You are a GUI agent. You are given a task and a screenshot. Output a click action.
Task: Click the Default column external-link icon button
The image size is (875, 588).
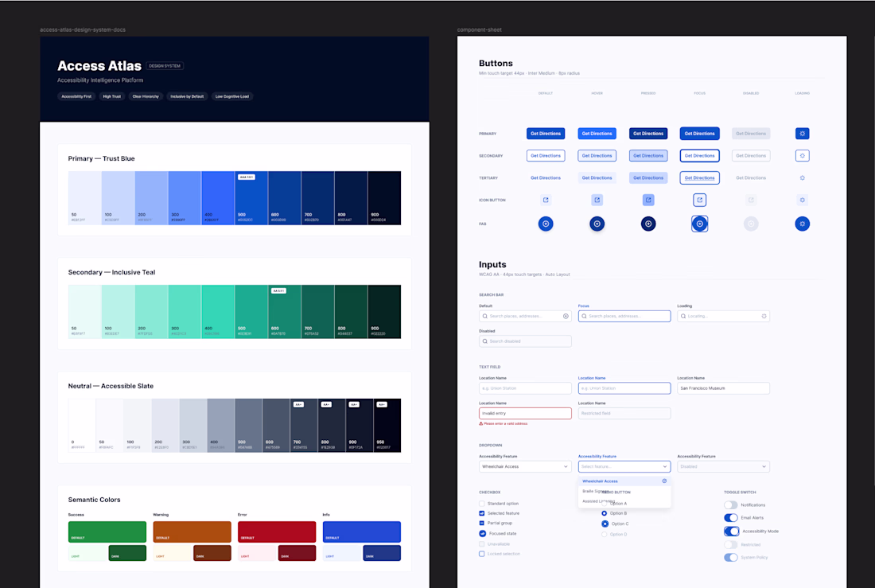(546, 200)
